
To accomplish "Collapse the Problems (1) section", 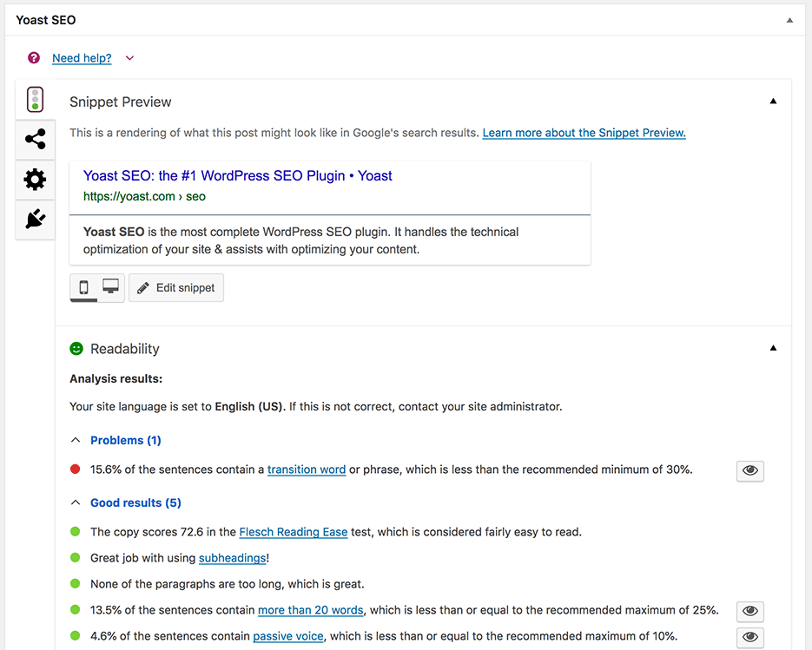I will (76, 440).
